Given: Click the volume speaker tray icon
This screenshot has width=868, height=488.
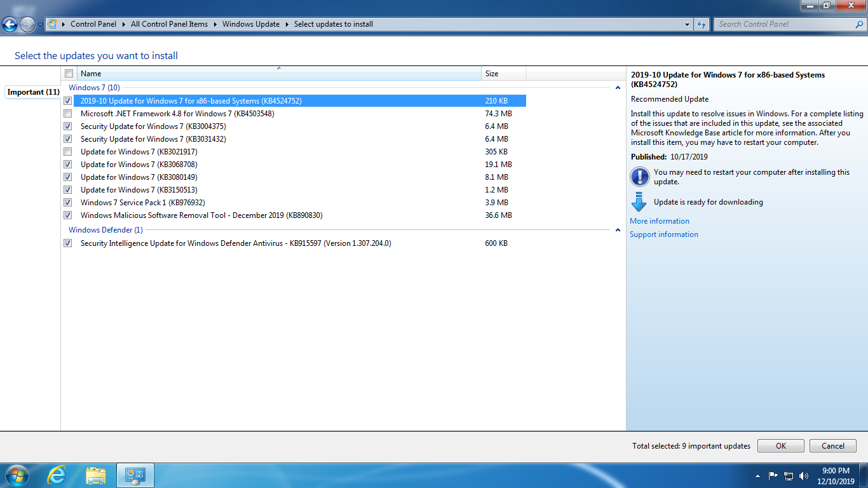Looking at the screenshot, I should [x=804, y=475].
